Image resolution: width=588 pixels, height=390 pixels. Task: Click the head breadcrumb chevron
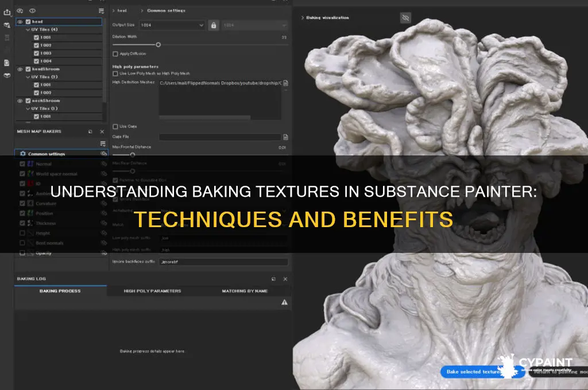(x=114, y=11)
